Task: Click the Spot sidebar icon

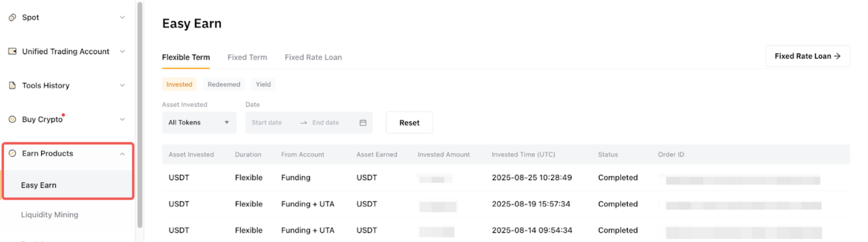Action: [x=12, y=17]
